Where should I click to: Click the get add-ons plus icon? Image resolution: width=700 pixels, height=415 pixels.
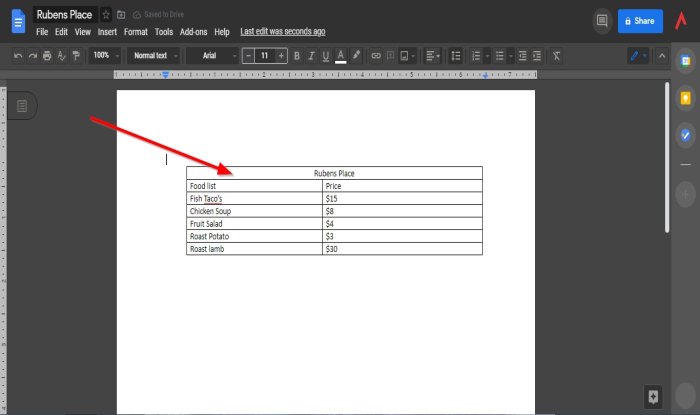point(686,195)
